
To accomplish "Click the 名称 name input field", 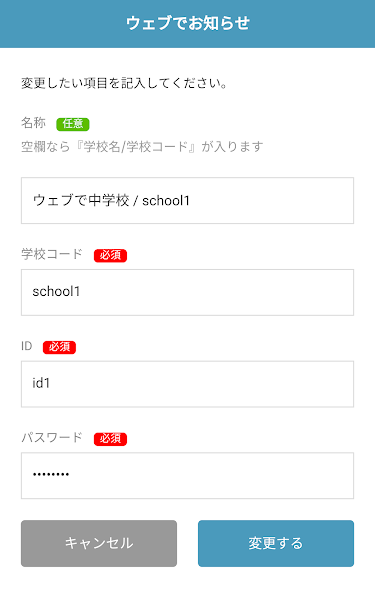I will 187,200.
